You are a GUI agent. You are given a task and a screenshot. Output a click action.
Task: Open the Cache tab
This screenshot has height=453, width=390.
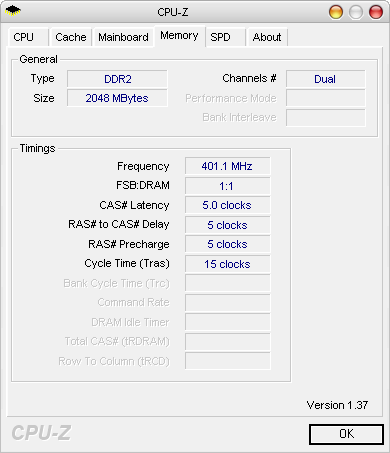[71, 37]
